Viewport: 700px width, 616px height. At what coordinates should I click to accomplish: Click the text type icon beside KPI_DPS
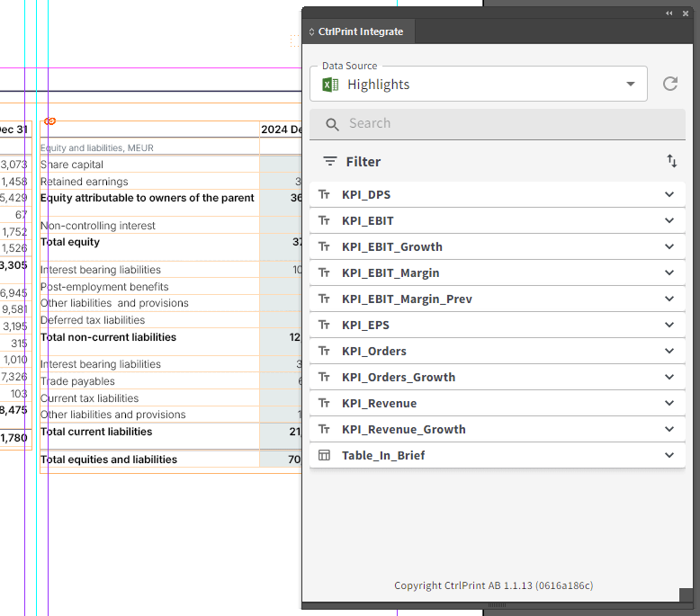[325, 194]
